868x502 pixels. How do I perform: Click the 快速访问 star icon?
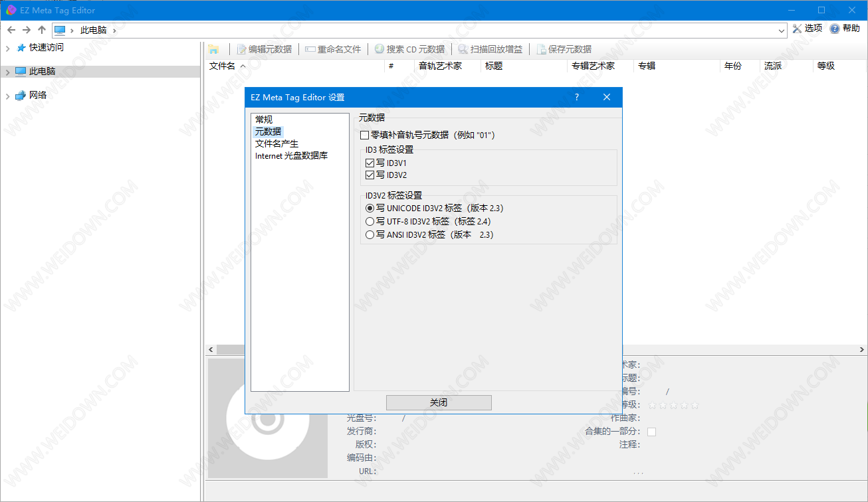point(21,48)
